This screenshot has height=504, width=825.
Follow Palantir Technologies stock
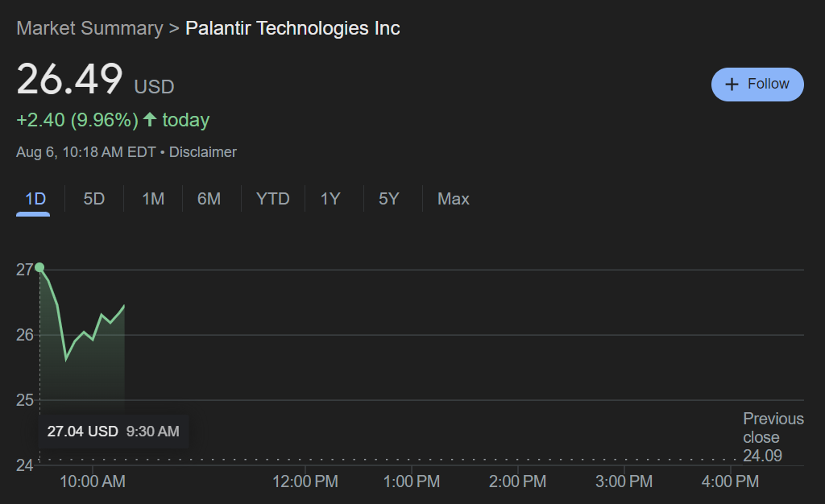tap(757, 84)
